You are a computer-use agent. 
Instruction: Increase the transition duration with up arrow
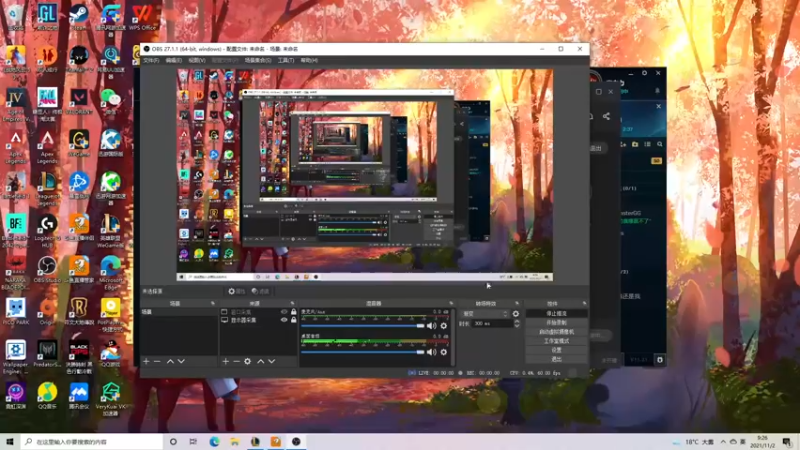[x=517, y=321]
